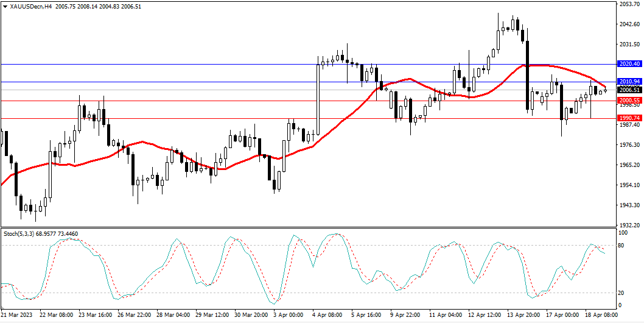Click the OHLC values 2005.75 2008.14 2004.83 2006.51

tap(97, 7)
